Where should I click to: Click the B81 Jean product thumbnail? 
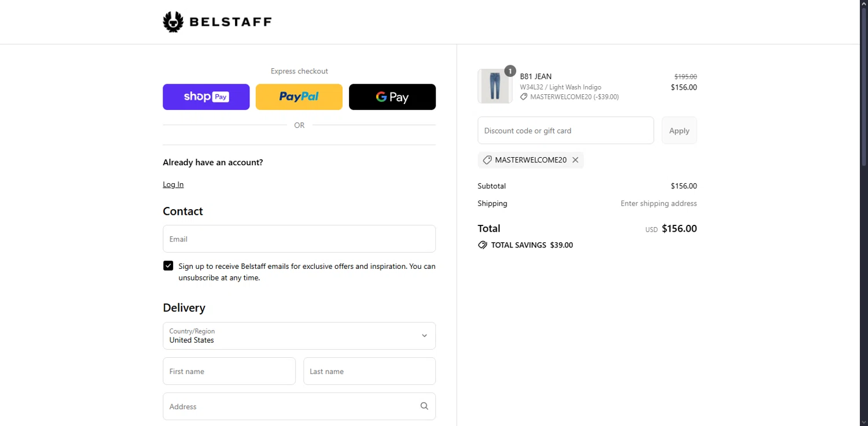tap(495, 86)
